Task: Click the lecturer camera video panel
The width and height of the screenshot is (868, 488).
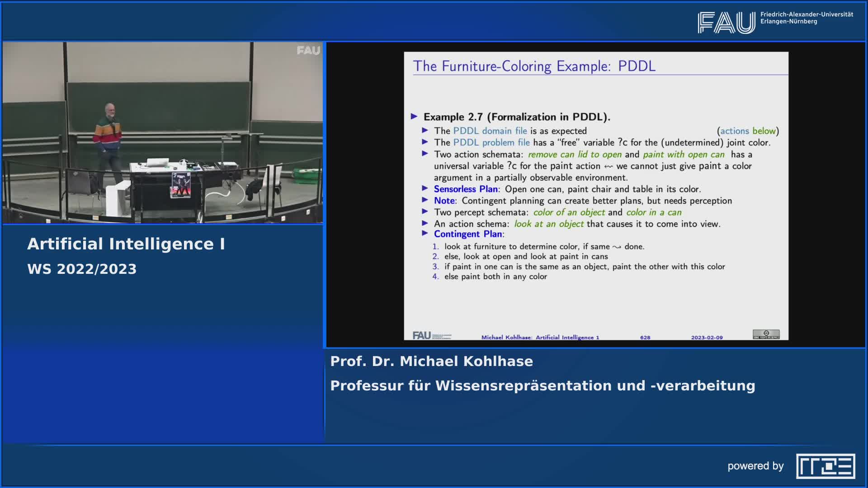Action: (x=163, y=132)
